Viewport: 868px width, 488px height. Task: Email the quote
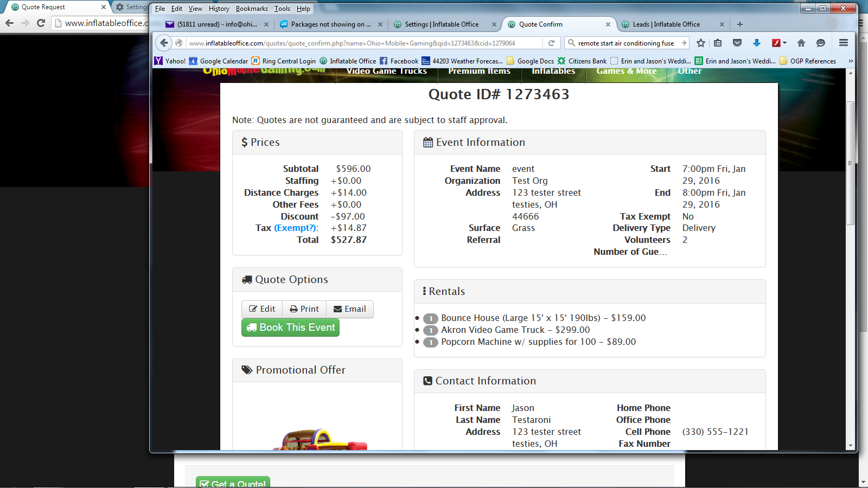[x=349, y=309]
